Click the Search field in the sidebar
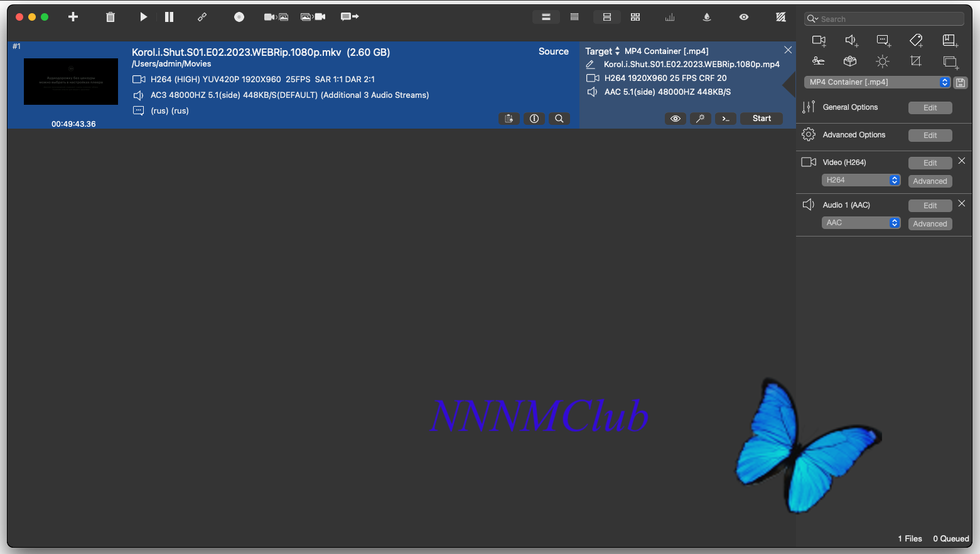Viewport: 980px width, 554px height. 884,19
